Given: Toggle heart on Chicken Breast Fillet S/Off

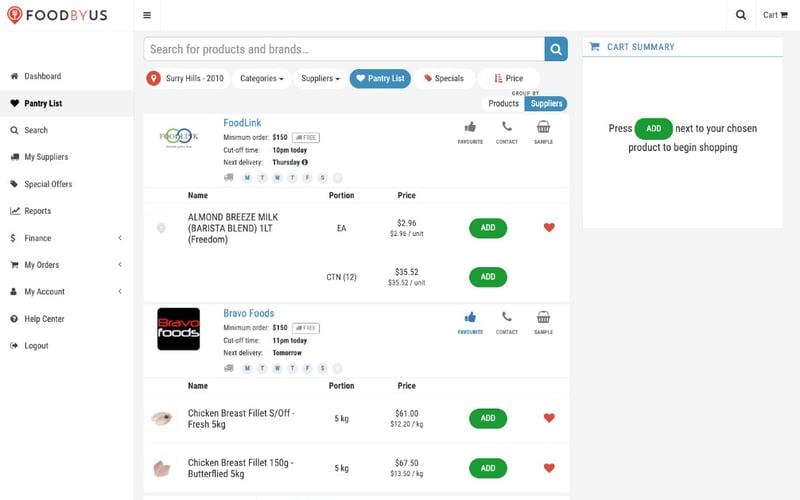Looking at the screenshot, I should (549, 418).
